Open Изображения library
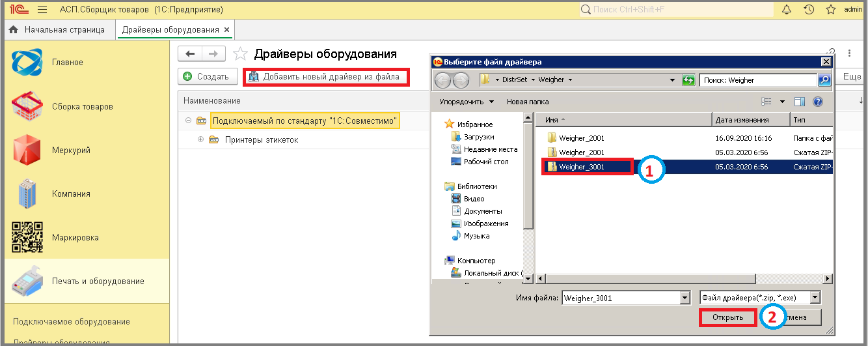Viewport: 868px width, 346px height. (480, 223)
